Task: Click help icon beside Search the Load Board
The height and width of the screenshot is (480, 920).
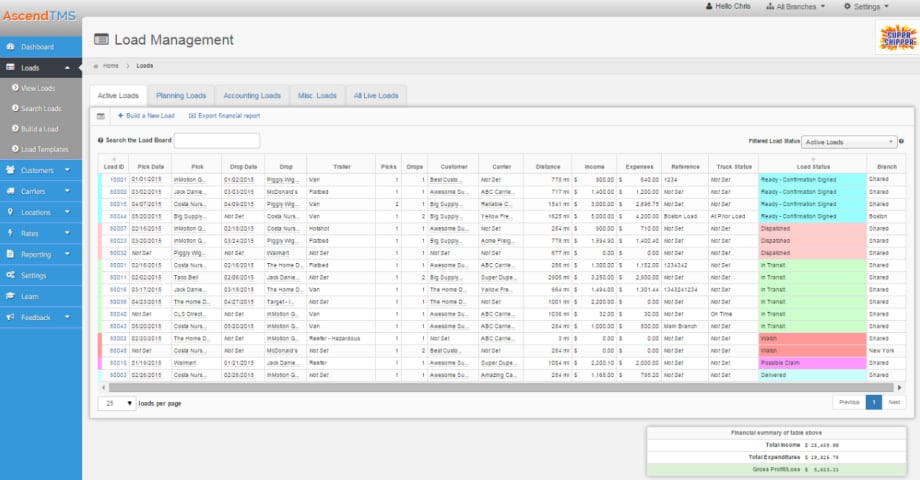Action: pyautogui.click(x=100, y=140)
